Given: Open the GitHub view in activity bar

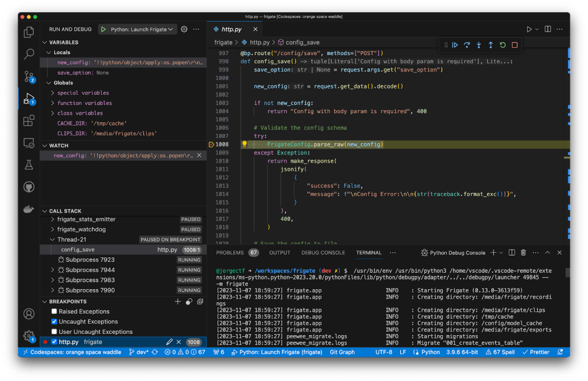Looking at the screenshot, I should 29,187.
